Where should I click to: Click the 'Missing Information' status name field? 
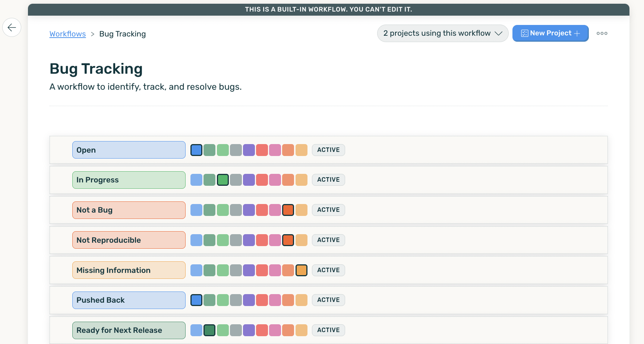pos(129,270)
